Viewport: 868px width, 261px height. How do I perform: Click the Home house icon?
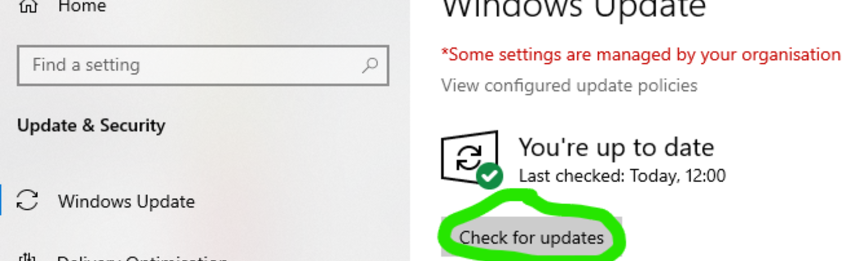pyautogui.click(x=28, y=5)
